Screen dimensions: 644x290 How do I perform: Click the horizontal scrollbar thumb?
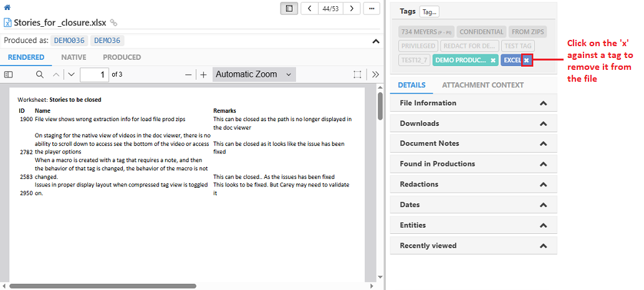pos(103,286)
